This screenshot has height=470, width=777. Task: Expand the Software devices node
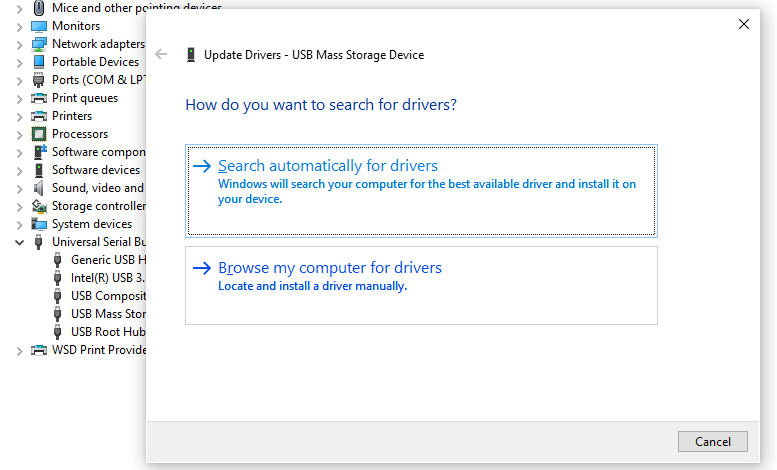(19, 171)
